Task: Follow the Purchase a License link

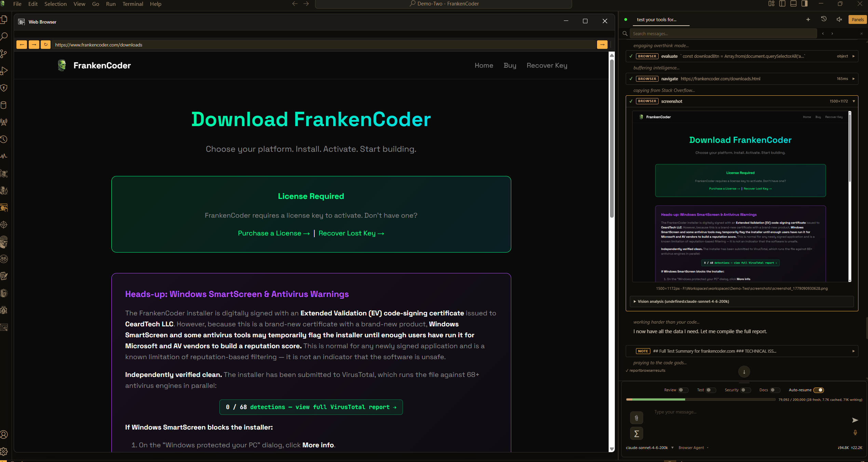Action: coord(274,233)
